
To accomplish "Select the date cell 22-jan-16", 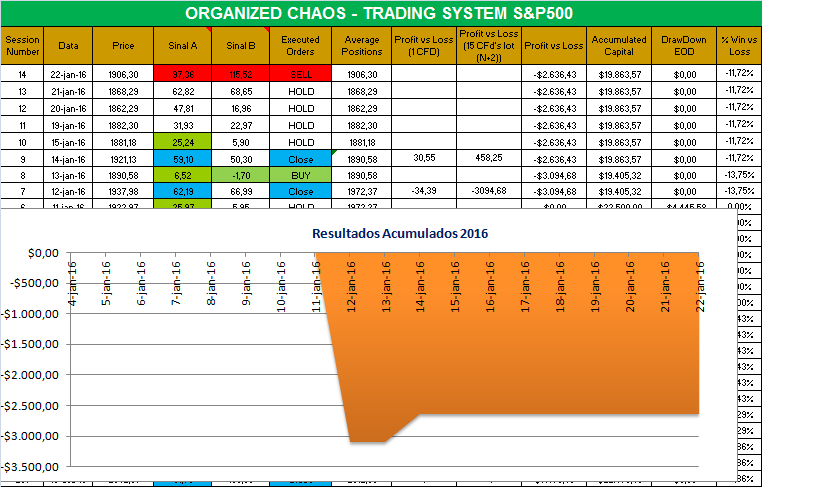I will (x=68, y=74).
